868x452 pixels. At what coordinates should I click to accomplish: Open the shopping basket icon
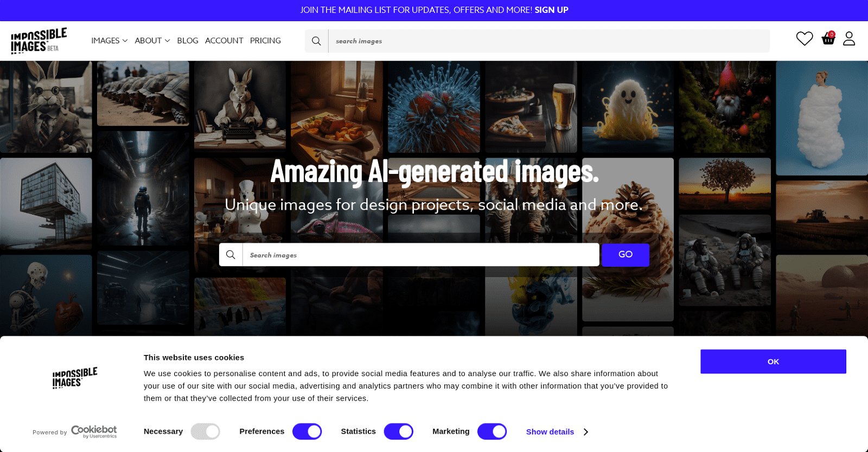828,38
